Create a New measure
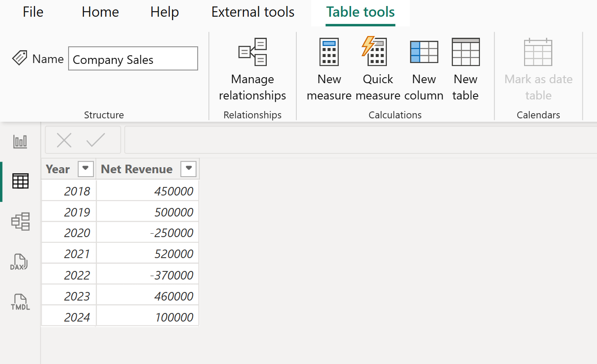 tap(329, 69)
